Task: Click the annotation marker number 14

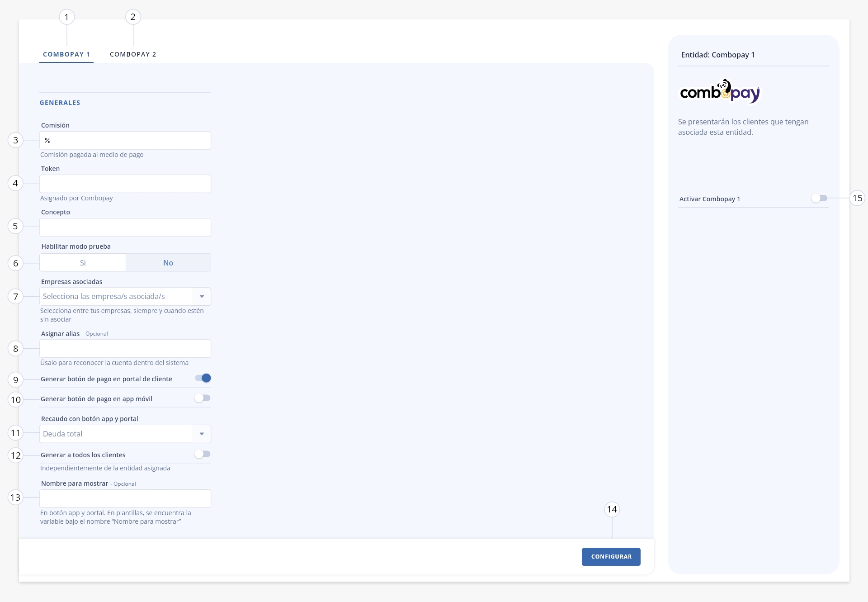Action: click(612, 509)
